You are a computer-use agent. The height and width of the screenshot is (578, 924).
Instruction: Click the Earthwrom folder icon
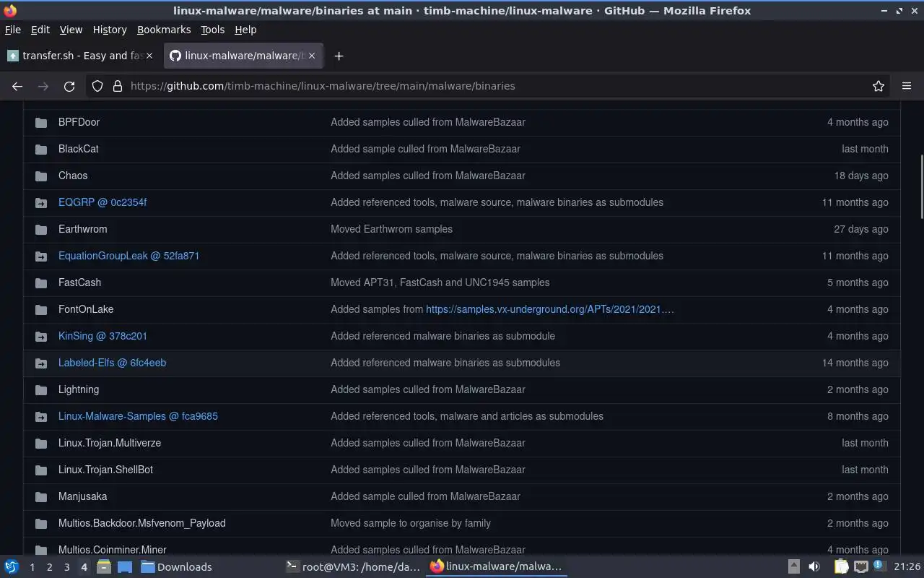coord(41,229)
